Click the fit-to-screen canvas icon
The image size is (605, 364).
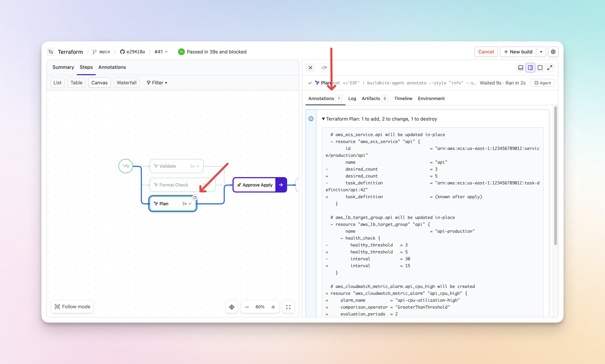288,307
